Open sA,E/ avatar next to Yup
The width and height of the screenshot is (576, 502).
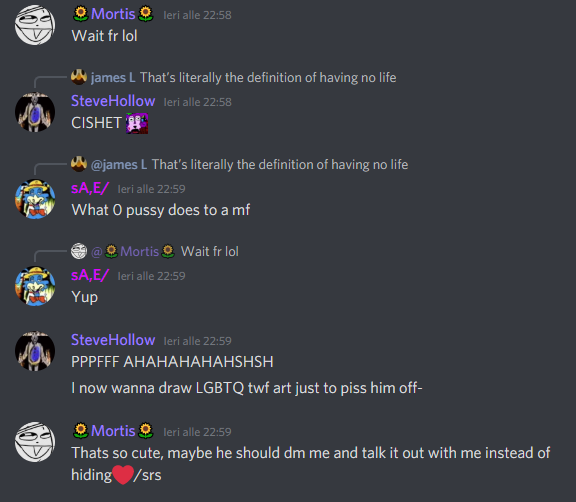point(35,286)
